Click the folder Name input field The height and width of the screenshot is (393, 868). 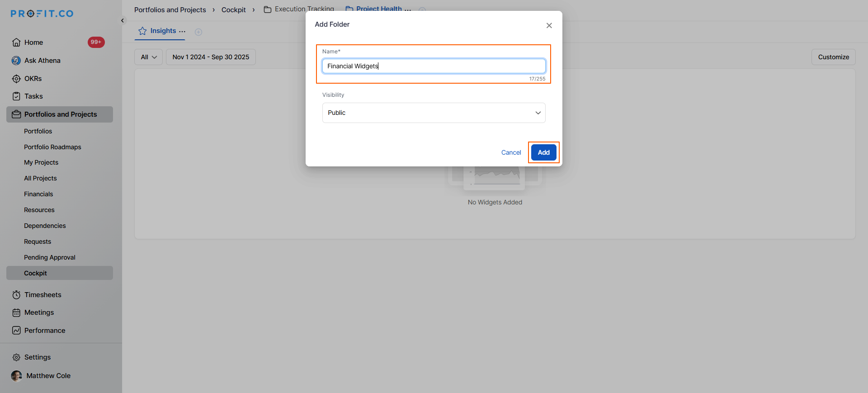pyautogui.click(x=434, y=66)
